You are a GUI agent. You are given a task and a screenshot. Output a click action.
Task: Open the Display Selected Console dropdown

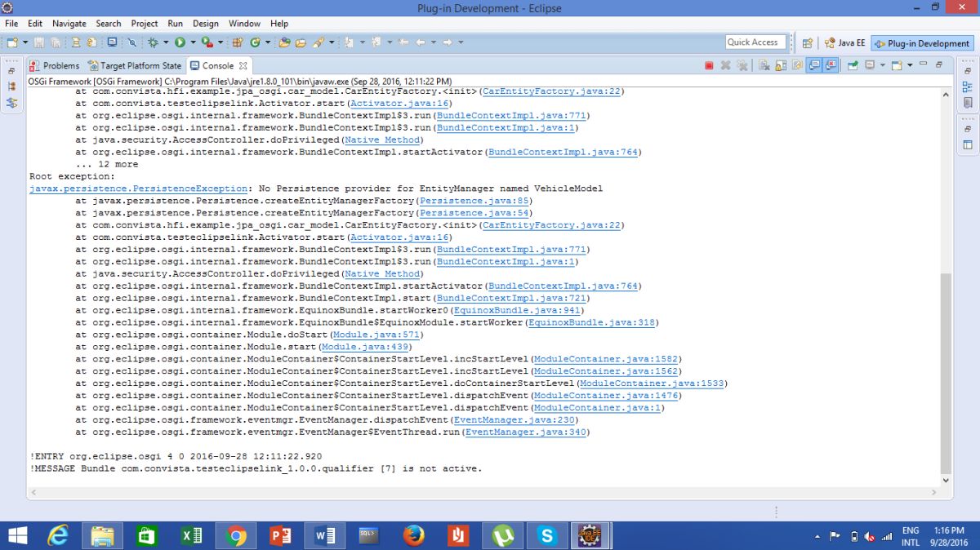pyautogui.click(x=883, y=65)
